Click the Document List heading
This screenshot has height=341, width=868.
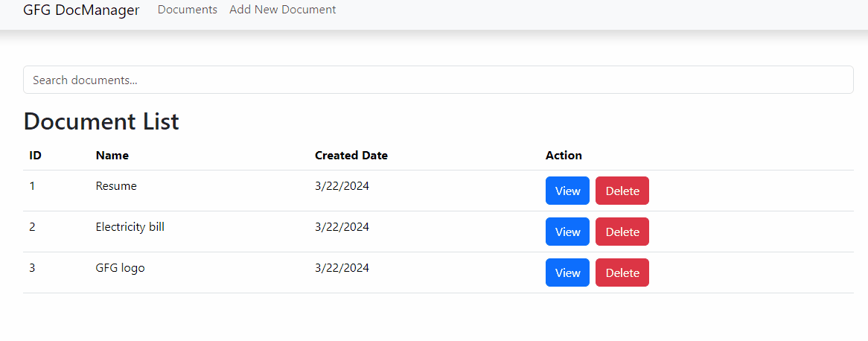tap(101, 121)
